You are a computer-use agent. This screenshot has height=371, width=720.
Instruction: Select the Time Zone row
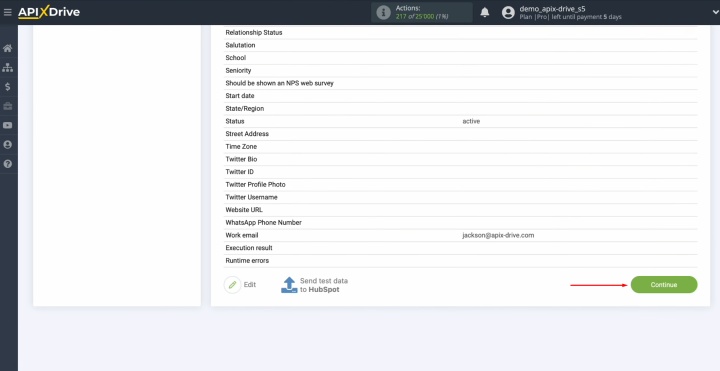click(x=461, y=146)
